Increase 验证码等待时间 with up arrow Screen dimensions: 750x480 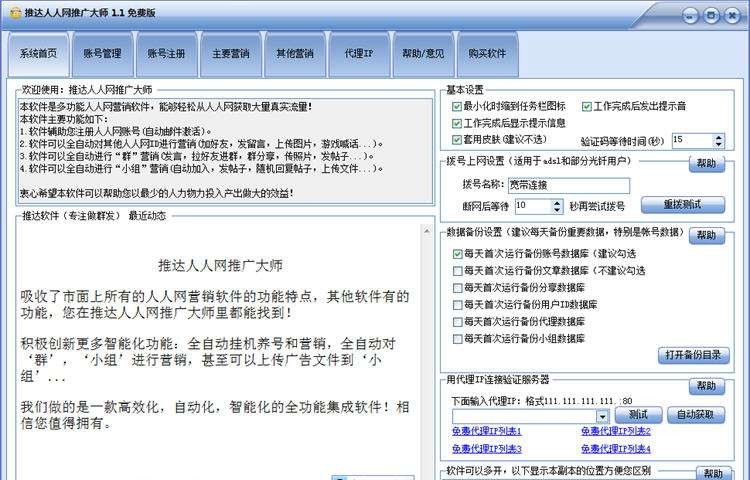718,137
